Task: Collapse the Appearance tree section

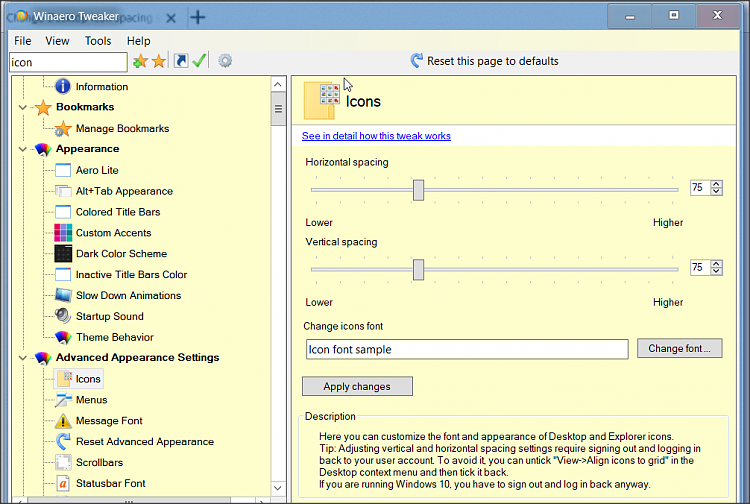Action: pyautogui.click(x=21, y=149)
